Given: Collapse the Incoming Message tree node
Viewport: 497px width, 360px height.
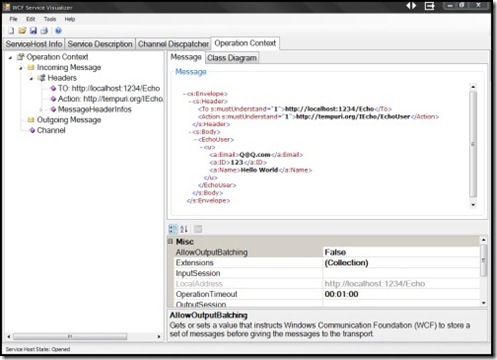Looking at the screenshot, I should point(21,68).
